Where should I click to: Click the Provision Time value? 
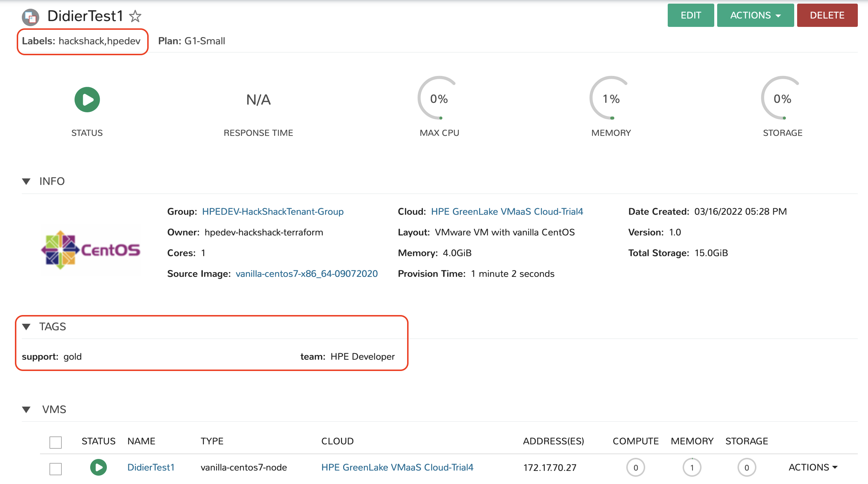(x=513, y=274)
